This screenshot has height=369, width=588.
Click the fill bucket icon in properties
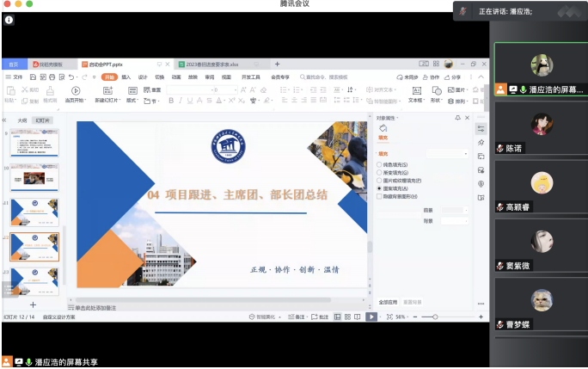tap(383, 128)
